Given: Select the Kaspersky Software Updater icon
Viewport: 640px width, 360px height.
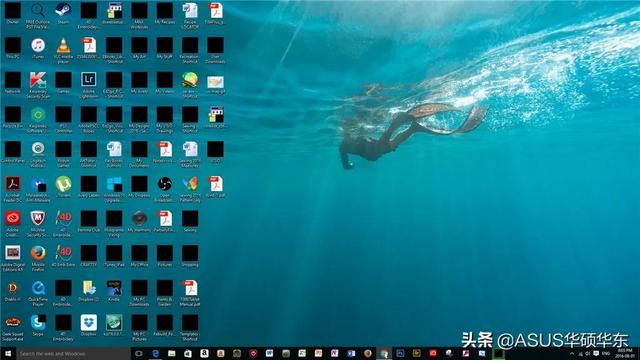Looking at the screenshot, I should pyautogui.click(x=38, y=115).
